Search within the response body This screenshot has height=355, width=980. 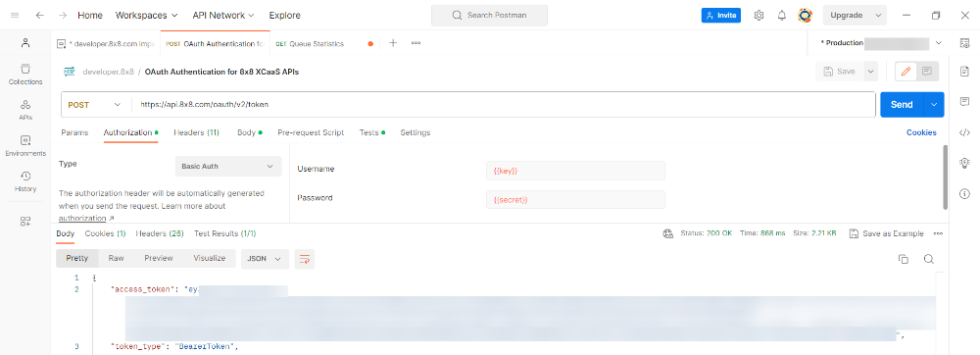(x=929, y=259)
